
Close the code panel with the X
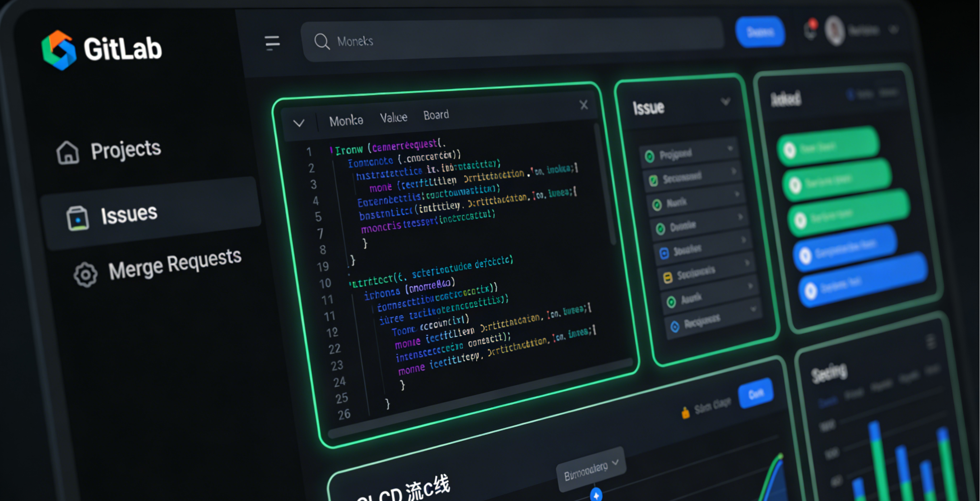pos(584,105)
